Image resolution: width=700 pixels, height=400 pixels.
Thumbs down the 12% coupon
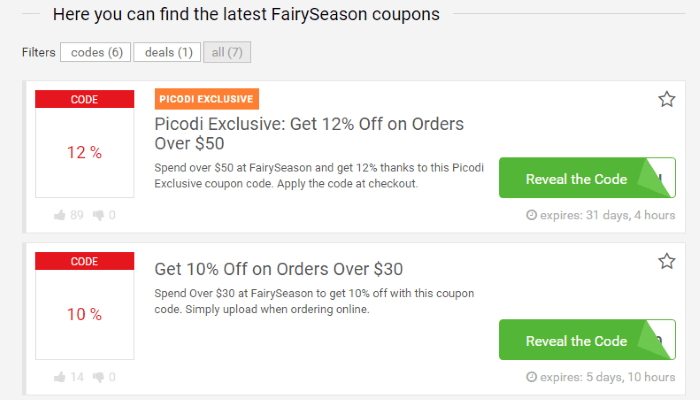pos(100,215)
